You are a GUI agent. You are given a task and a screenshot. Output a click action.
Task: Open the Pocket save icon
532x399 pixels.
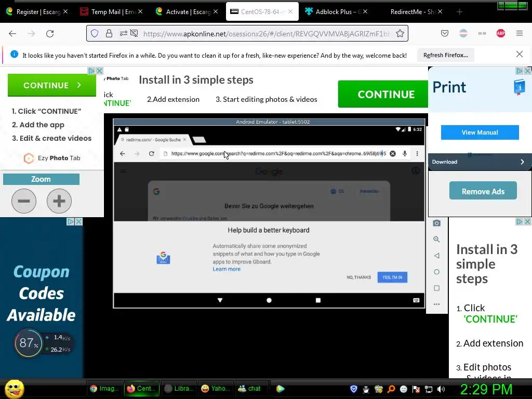[x=445, y=33]
